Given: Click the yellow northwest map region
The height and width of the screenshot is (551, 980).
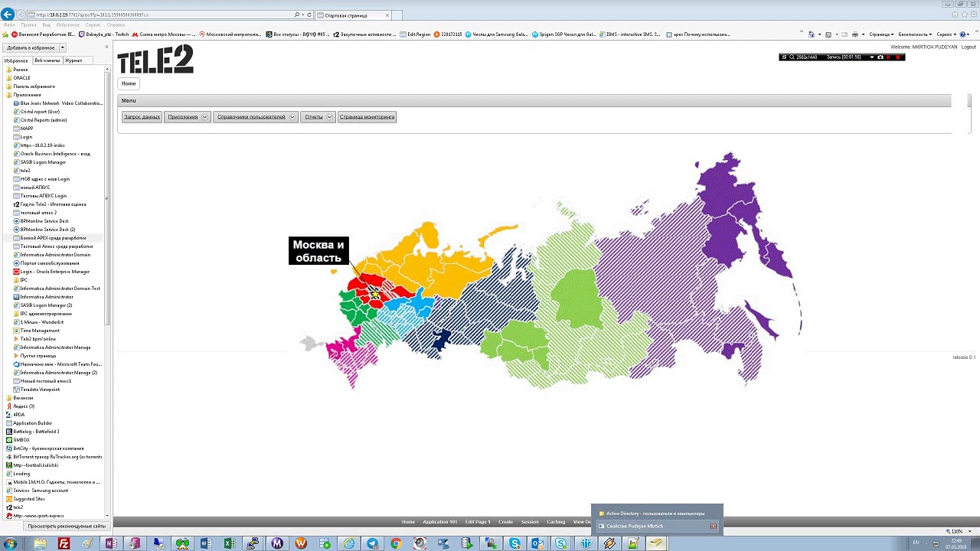Looking at the screenshot, I should 429,264.
